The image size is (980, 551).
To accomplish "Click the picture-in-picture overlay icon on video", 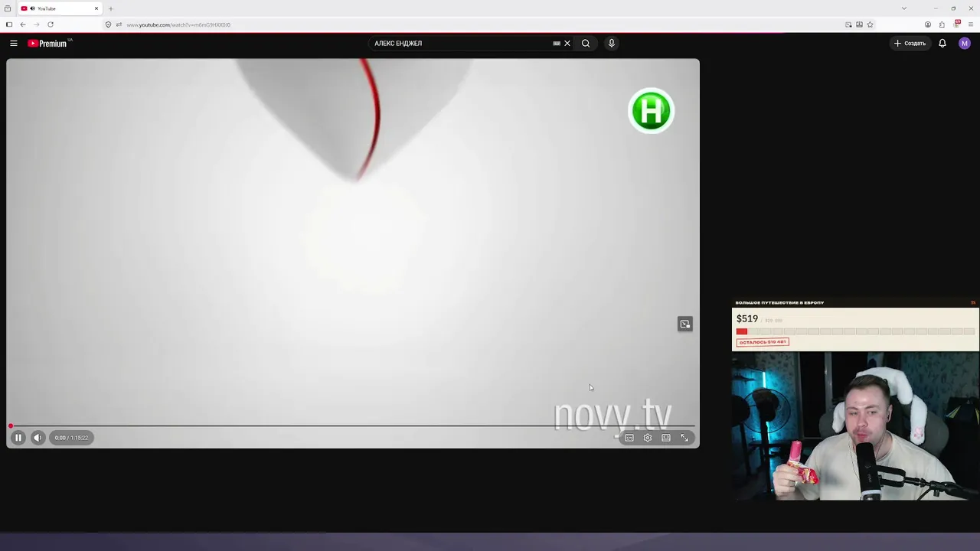I will pos(685,324).
